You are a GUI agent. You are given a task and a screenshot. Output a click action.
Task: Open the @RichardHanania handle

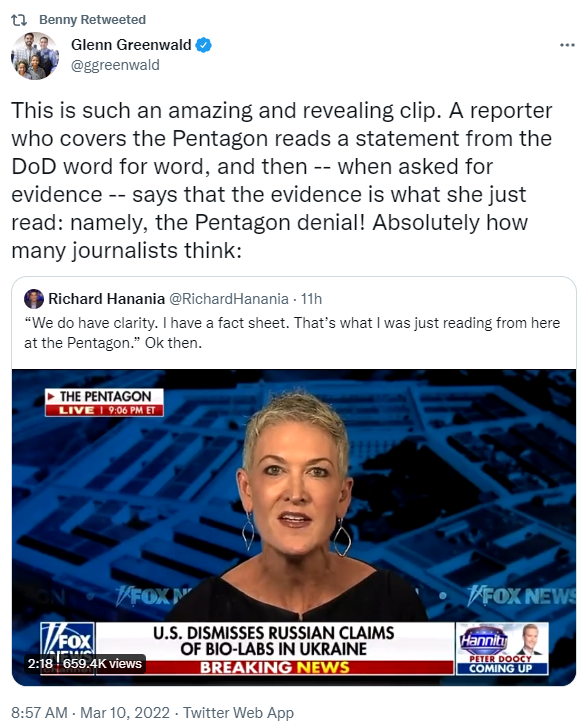(x=229, y=299)
